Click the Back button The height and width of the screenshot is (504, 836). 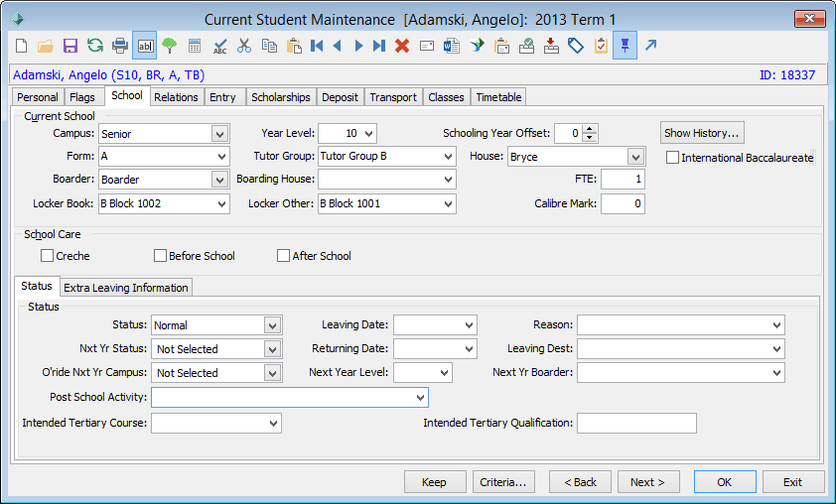pyautogui.click(x=580, y=482)
